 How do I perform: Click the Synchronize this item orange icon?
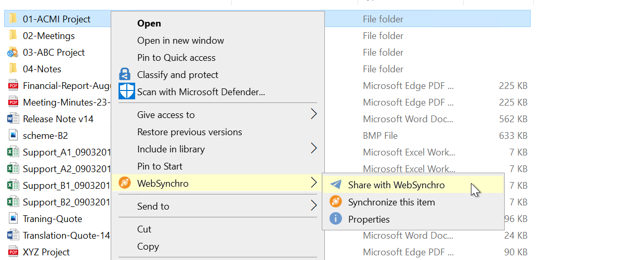pyautogui.click(x=336, y=202)
